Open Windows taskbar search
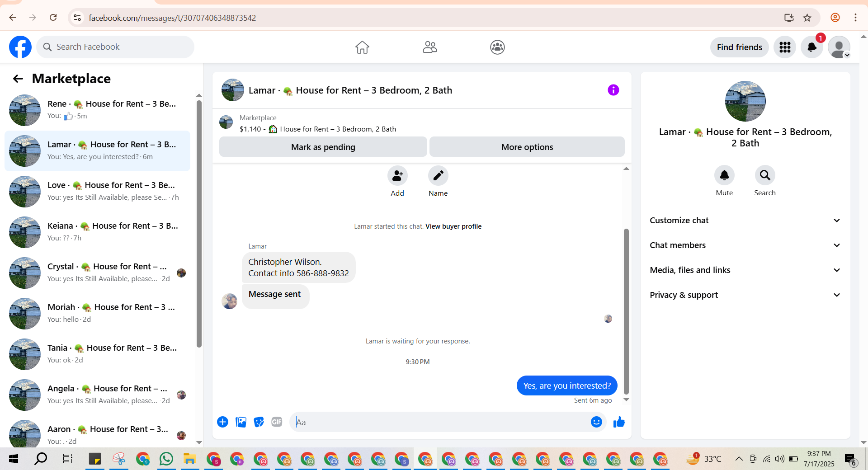 click(x=41, y=459)
